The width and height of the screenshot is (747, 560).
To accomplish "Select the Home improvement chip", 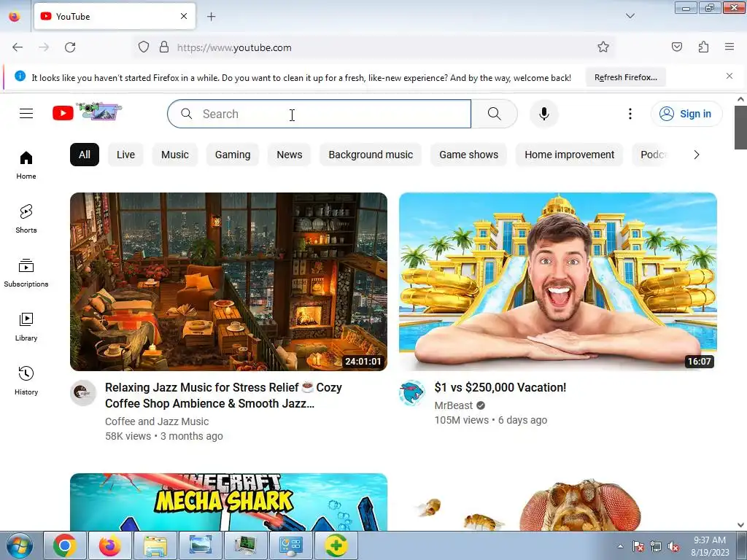I will (x=569, y=155).
